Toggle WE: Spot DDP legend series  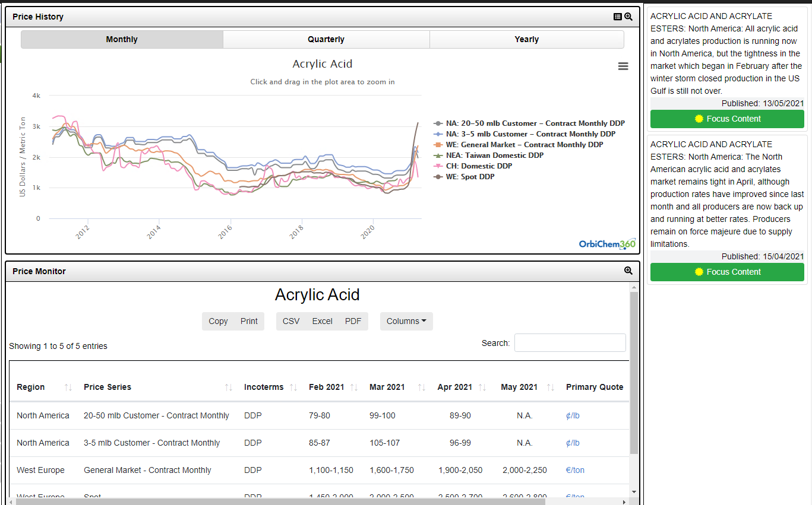pyautogui.click(x=464, y=177)
